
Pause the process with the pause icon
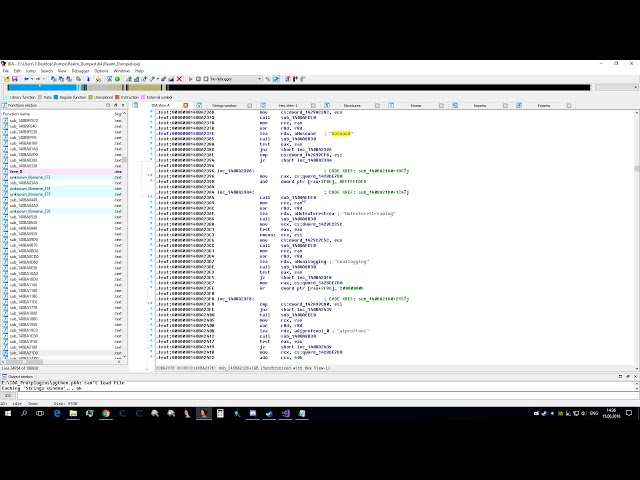[x=198, y=79]
